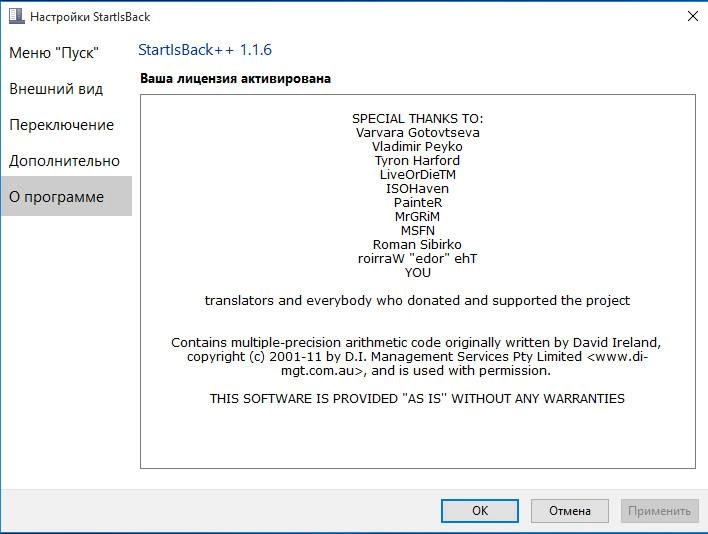Image resolution: width=708 pixels, height=534 pixels.
Task: Close the StartIsBack settings window
Action: (692, 16)
